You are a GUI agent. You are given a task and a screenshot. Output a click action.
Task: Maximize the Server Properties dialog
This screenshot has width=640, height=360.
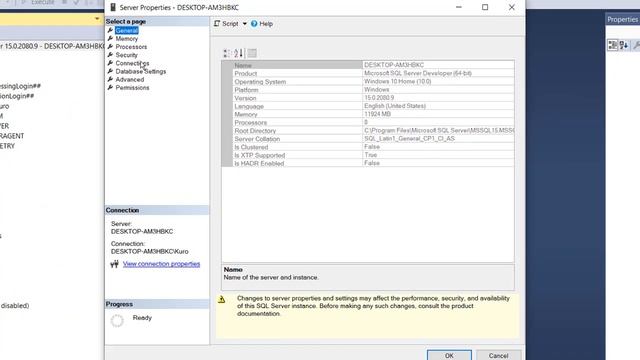click(x=485, y=7)
